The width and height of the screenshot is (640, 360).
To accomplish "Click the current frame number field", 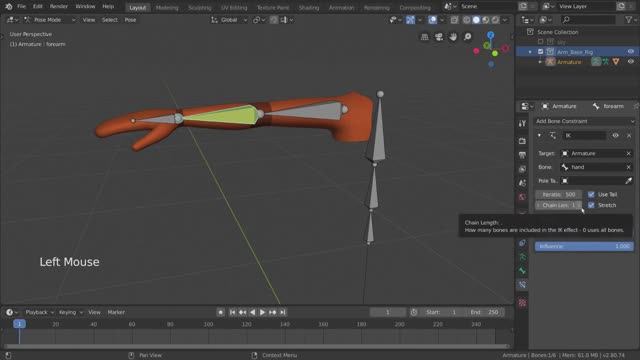I will tap(388, 312).
